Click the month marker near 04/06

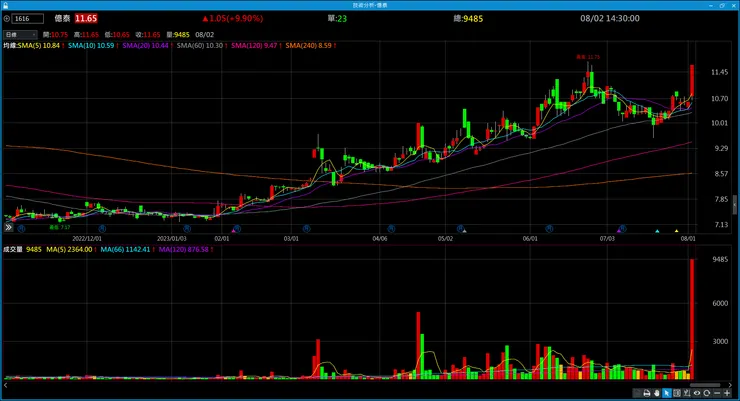(391, 228)
